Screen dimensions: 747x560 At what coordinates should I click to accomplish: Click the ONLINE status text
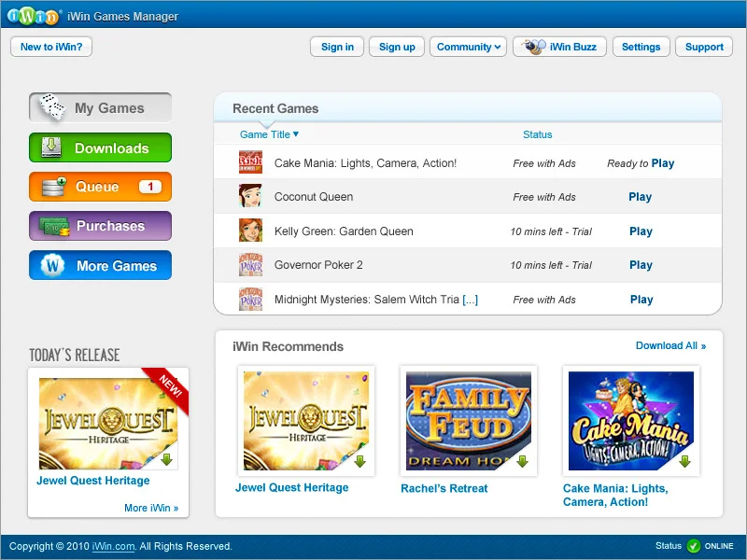click(719, 546)
